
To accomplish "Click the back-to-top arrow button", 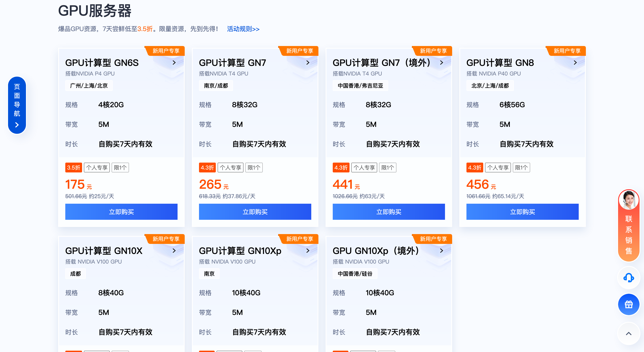I will 628,333.
